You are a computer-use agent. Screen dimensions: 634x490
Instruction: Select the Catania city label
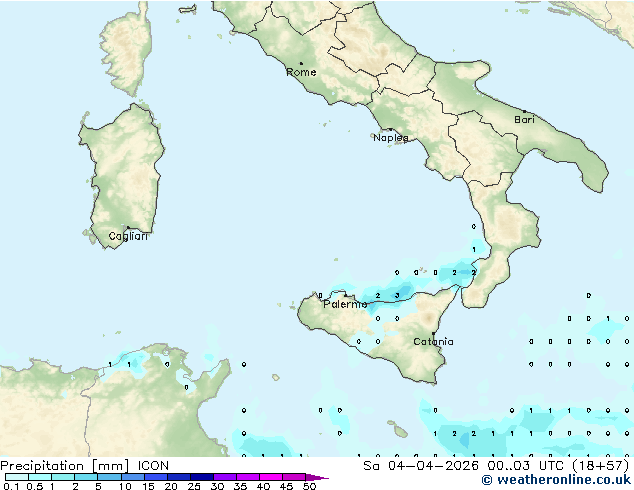click(433, 342)
